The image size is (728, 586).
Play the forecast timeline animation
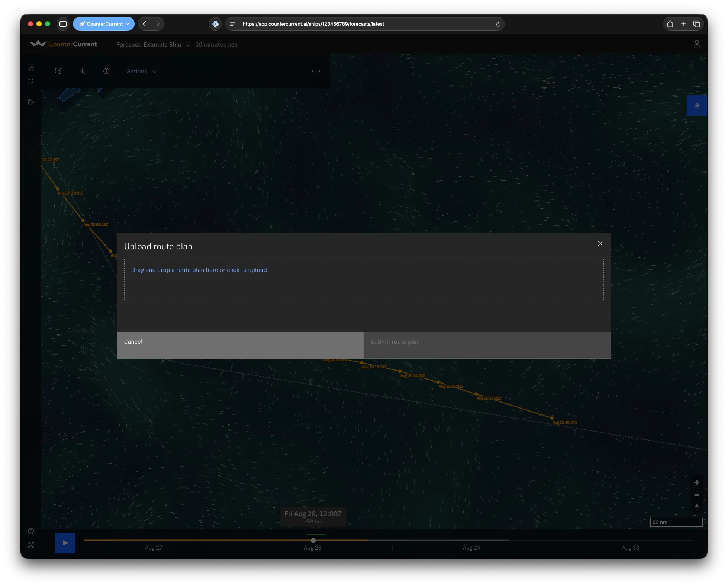(x=65, y=543)
